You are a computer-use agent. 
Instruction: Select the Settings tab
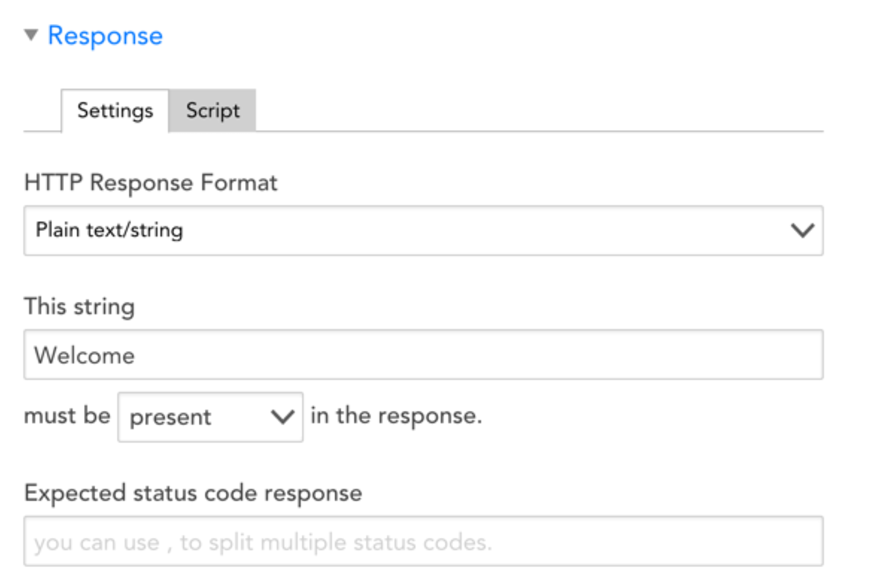[x=115, y=111]
